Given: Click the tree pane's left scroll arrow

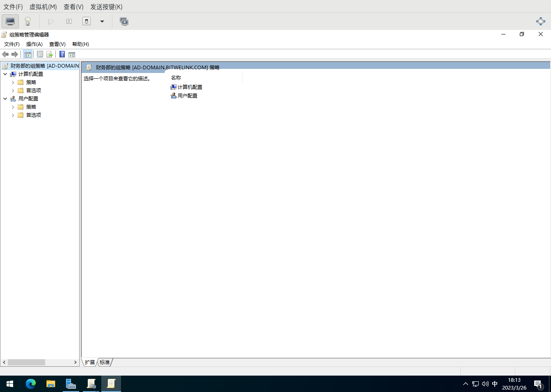Looking at the screenshot, I should [x=4, y=362].
